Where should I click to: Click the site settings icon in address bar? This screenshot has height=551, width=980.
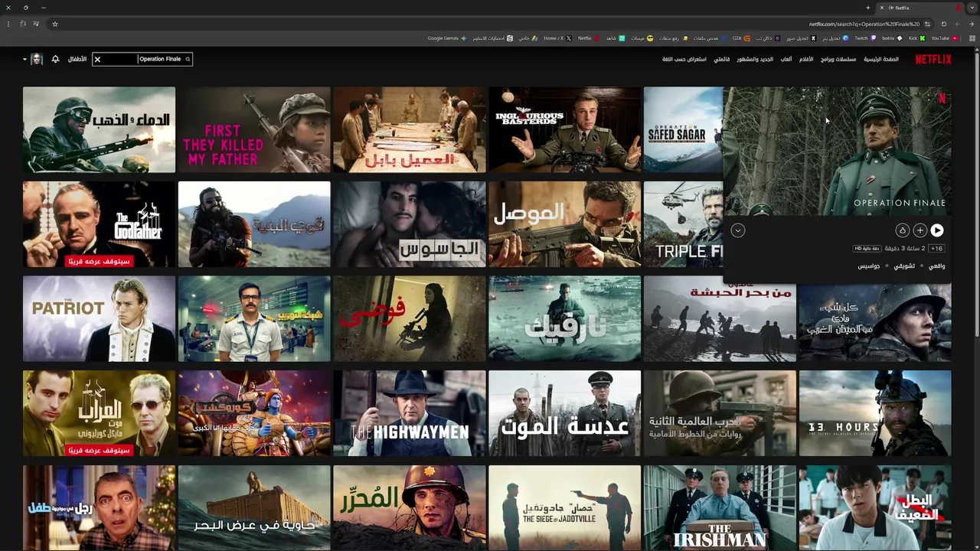(927, 24)
